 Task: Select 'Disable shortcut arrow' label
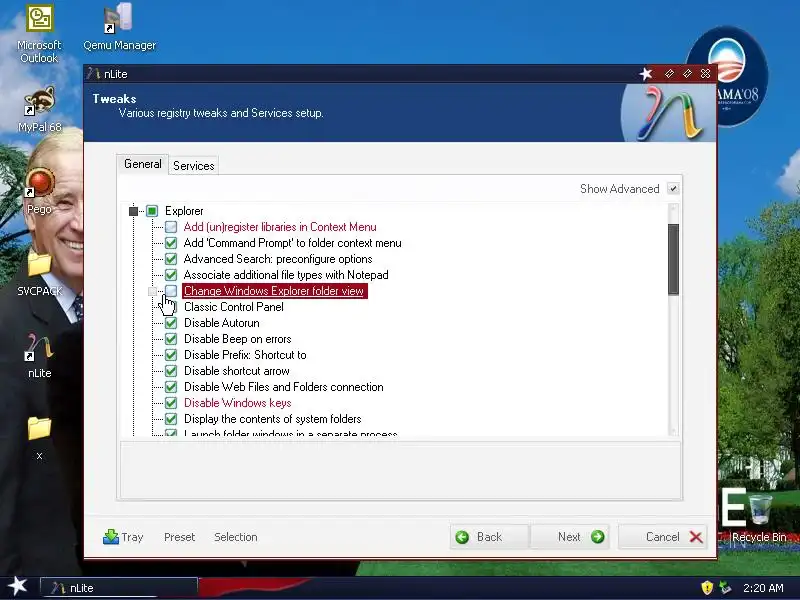[x=236, y=371]
